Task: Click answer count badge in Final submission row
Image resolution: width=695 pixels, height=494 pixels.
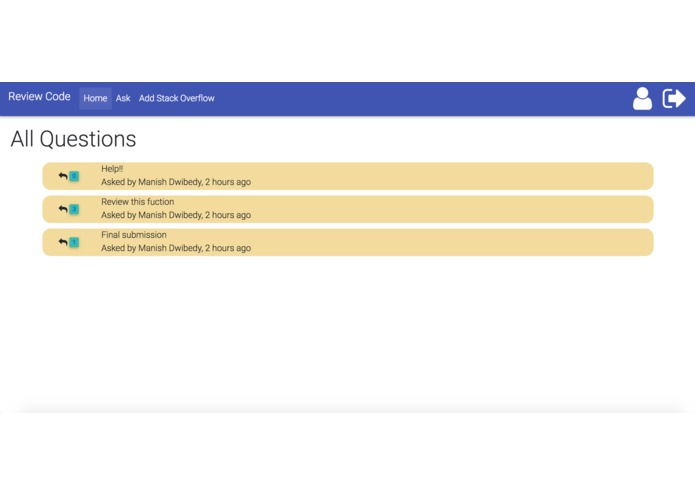Action: click(x=74, y=242)
